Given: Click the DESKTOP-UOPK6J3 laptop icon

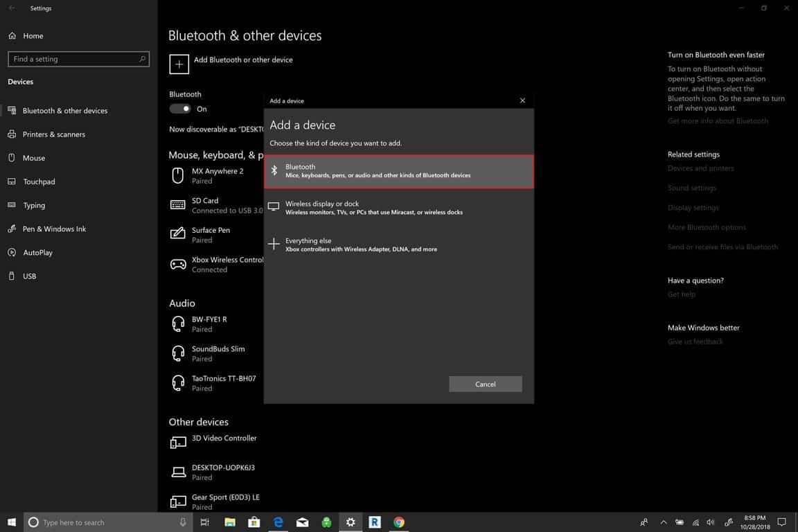Looking at the screenshot, I should click(178, 472).
